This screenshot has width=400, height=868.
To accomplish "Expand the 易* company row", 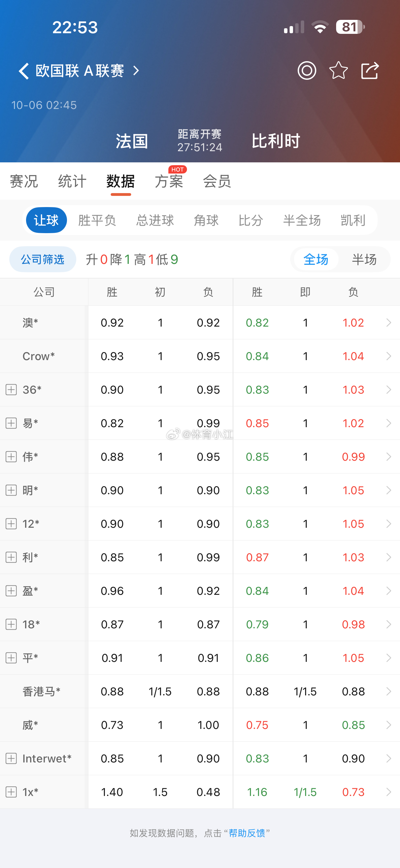I will [11, 423].
